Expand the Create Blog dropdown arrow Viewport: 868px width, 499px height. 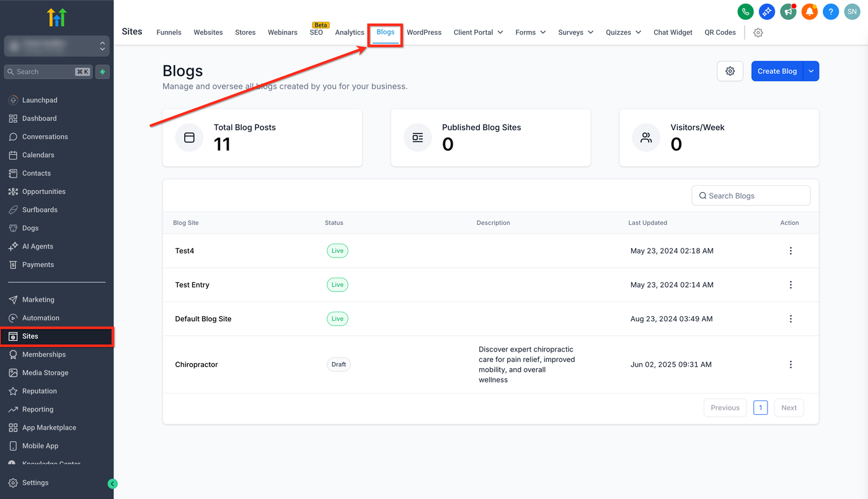pyautogui.click(x=811, y=71)
